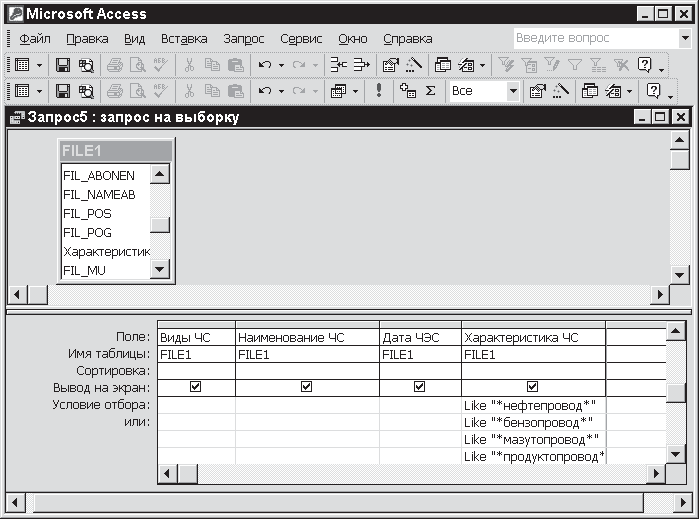Open the Все top values dropdown
The image size is (699, 519).
coord(513,90)
